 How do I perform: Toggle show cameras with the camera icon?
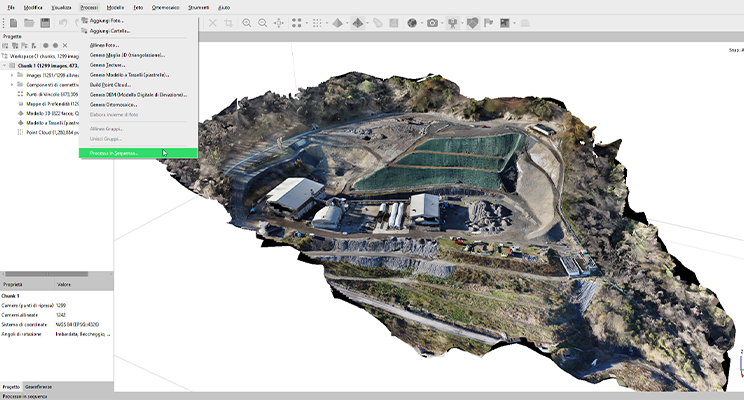tap(432, 23)
